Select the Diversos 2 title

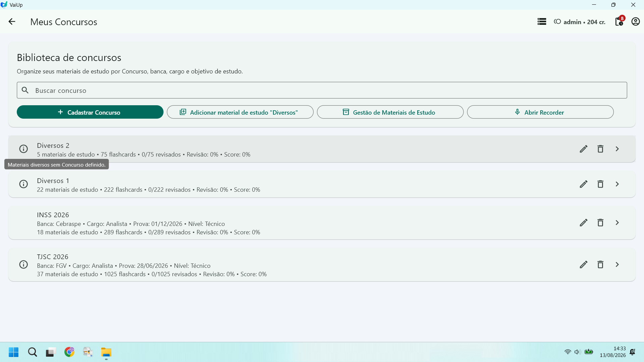(x=53, y=145)
